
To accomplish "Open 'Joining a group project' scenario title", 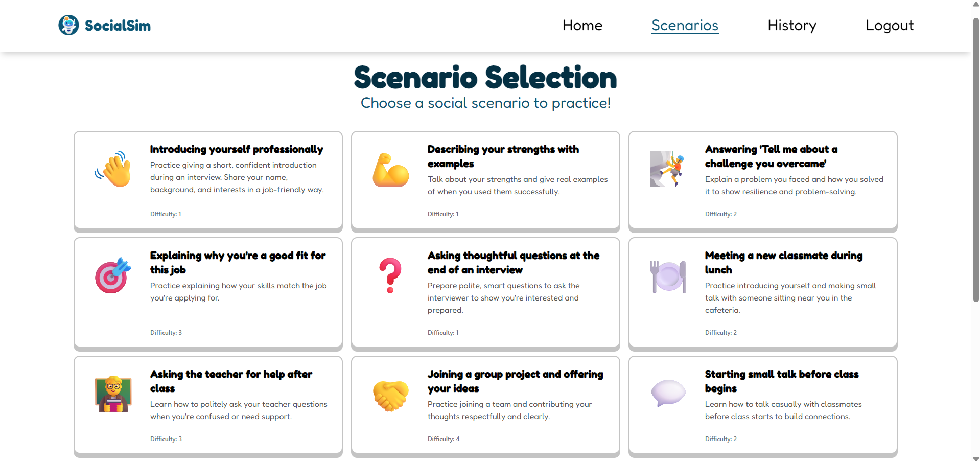I will click(515, 381).
